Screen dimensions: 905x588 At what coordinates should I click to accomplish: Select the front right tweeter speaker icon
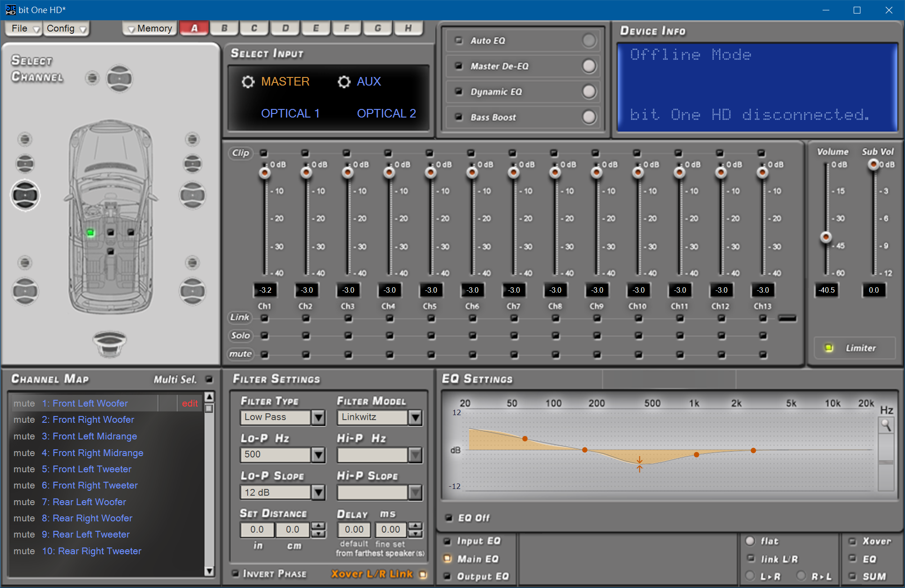click(x=192, y=140)
